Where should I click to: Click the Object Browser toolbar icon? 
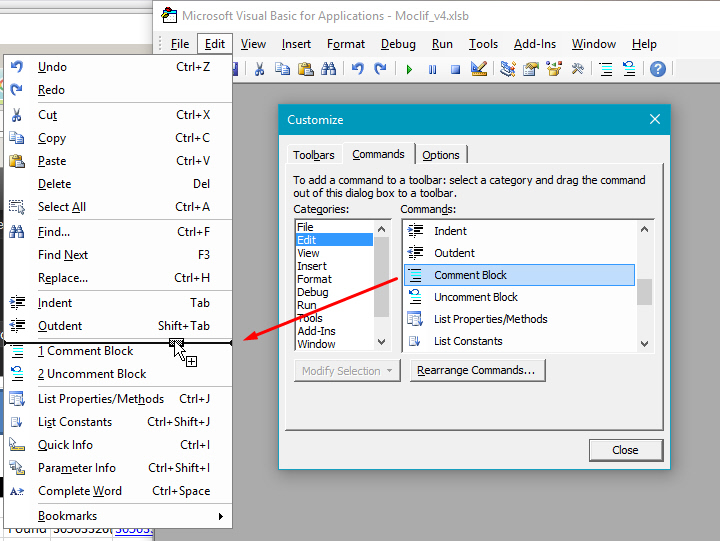pos(554,69)
